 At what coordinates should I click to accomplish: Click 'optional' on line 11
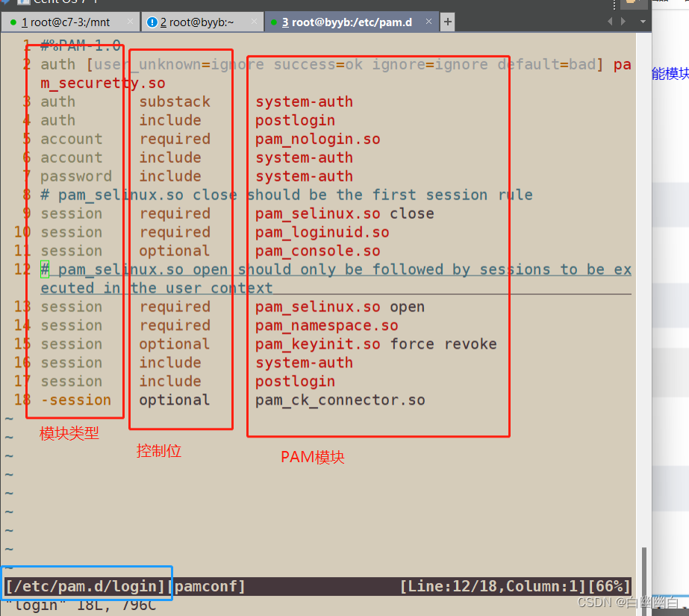coord(175,251)
